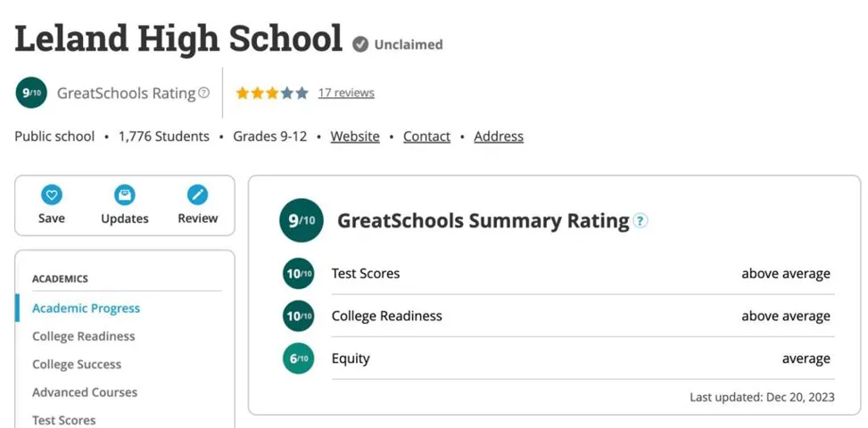The image size is (868, 428).
Task: Select Academic Progress in sidebar
Action: point(86,308)
